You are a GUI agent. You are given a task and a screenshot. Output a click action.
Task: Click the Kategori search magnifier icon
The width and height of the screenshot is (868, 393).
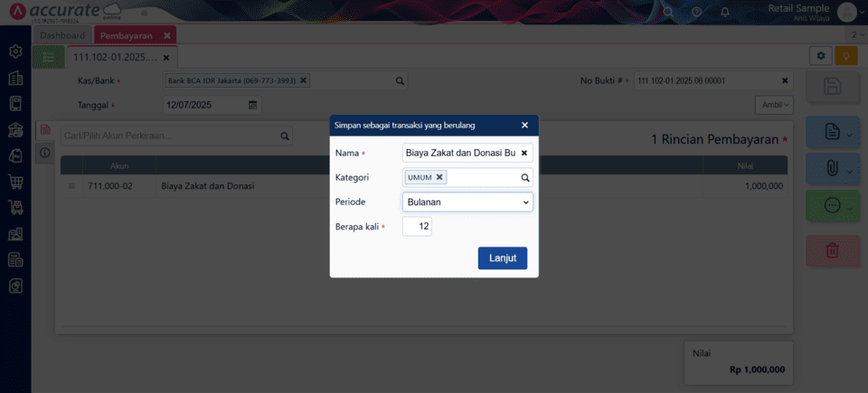[524, 178]
